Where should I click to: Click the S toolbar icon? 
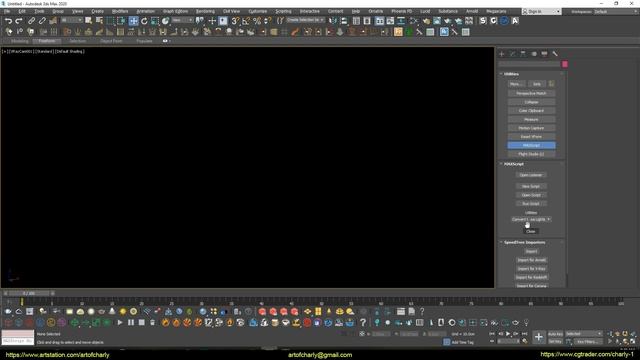coord(483,21)
